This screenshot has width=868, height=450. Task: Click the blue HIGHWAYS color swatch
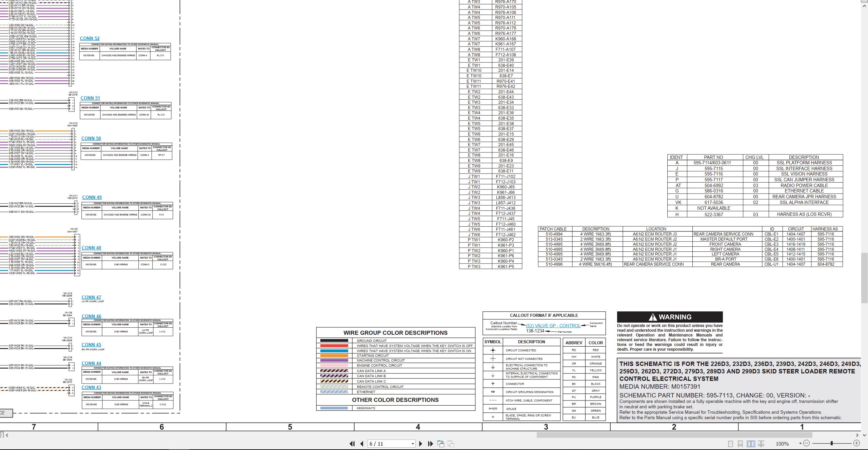click(x=334, y=408)
